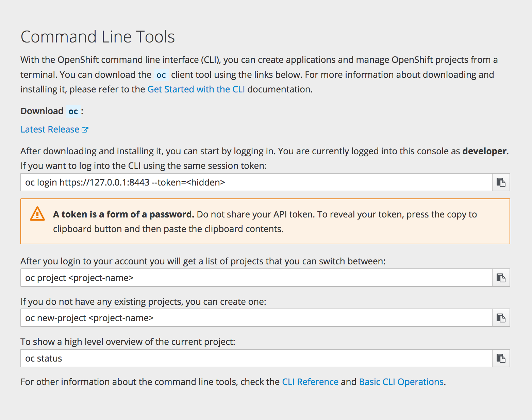Image resolution: width=532 pixels, height=420 pixels.
Task: Click the oc status command field
Action: click(x=256, y=358)
